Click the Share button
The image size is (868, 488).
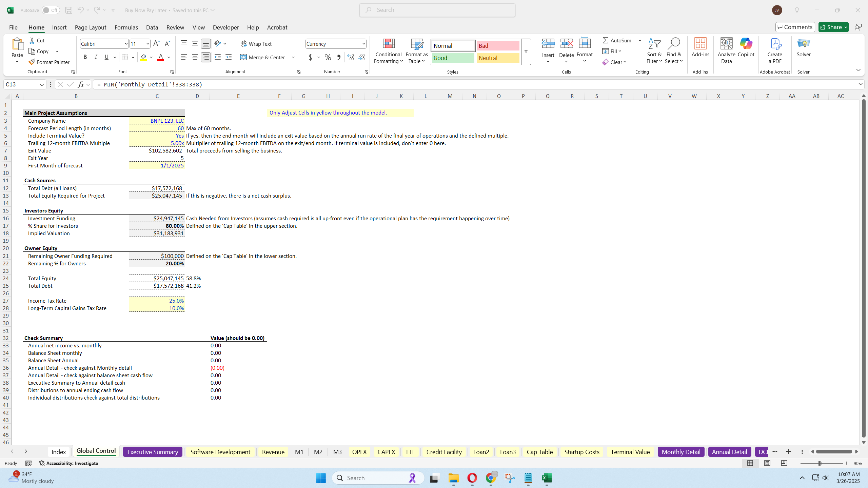tap(833, 27)
